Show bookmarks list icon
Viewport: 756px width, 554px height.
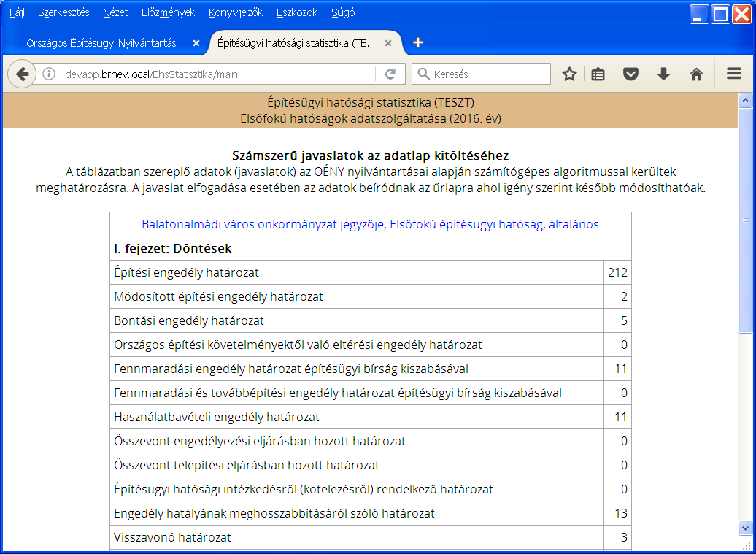pos(598,74)
